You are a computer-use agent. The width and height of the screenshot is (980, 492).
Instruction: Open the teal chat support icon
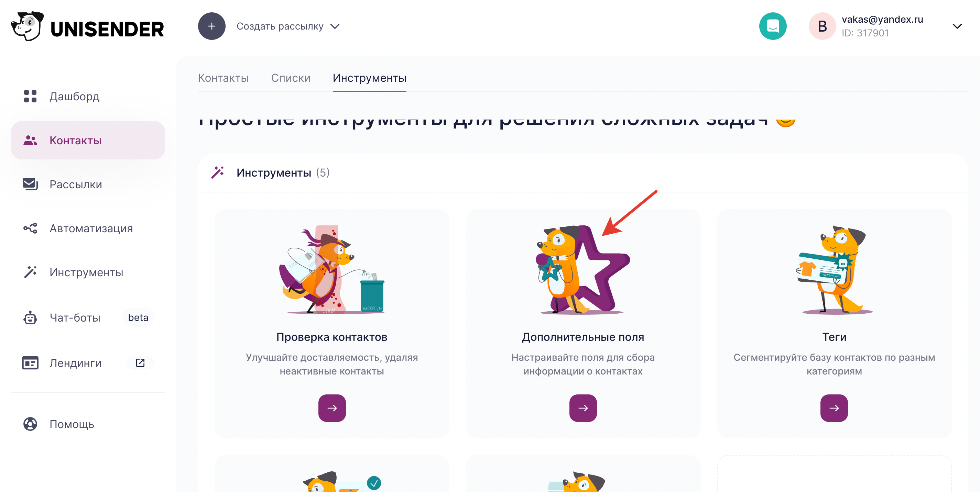(x=772, y=26)
